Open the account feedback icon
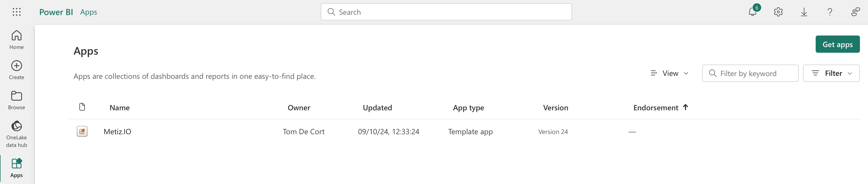Viewport: 868px width, 184px height. click(856, 12)
